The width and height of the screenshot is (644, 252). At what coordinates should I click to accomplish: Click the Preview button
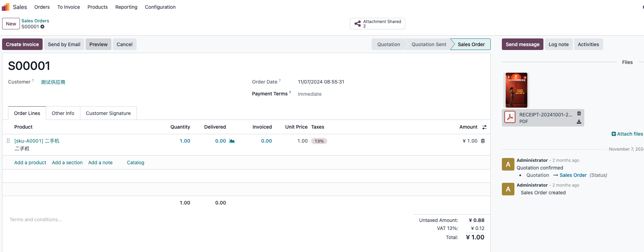pyautogui.click(x=98, y=44)
